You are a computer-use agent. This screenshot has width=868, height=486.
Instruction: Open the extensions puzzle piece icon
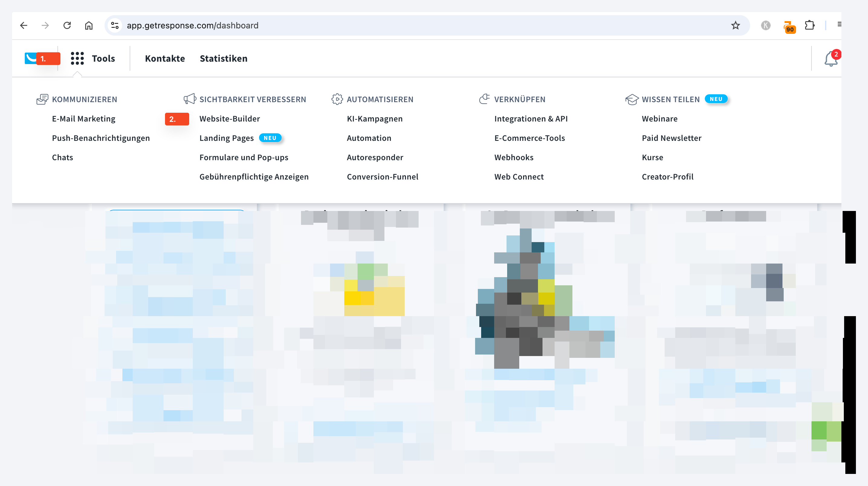click(810, 25)
